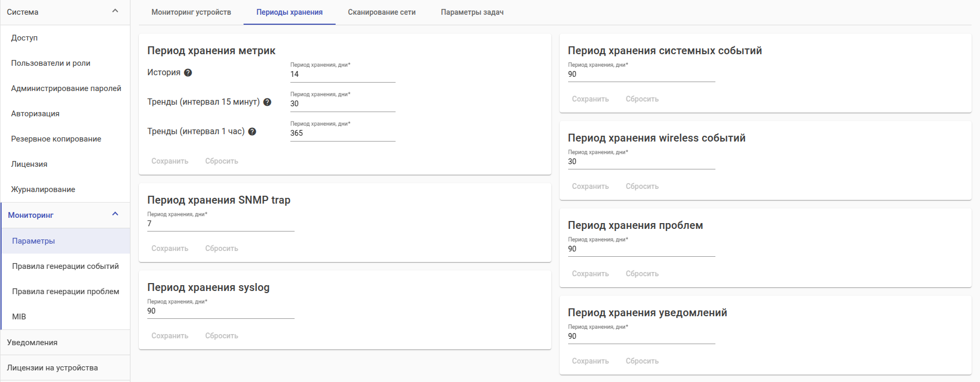The image size is (980, 382).
Task: Click help icon for 15-minute trends
Action: click(x=267, y=102)
